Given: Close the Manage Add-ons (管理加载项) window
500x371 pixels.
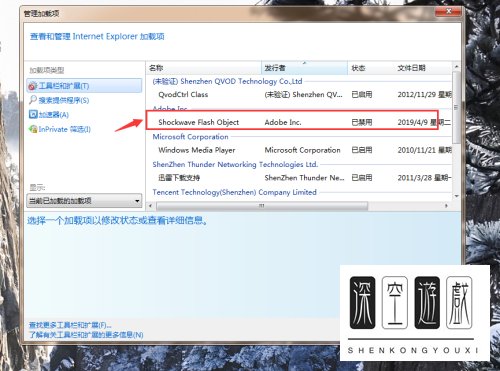Looking at the screenshot, I should coord(448,11).
